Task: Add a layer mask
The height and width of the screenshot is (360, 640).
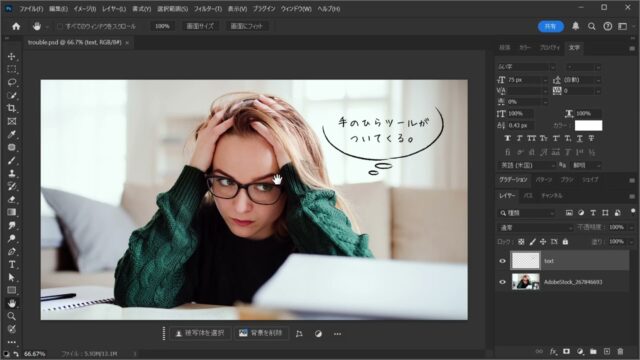Action: pyautogui.click(x=567, y=351)
